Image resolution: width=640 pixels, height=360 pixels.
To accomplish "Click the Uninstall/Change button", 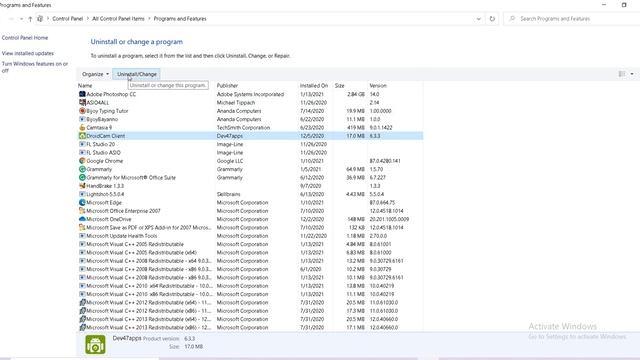I will (137, 74).
